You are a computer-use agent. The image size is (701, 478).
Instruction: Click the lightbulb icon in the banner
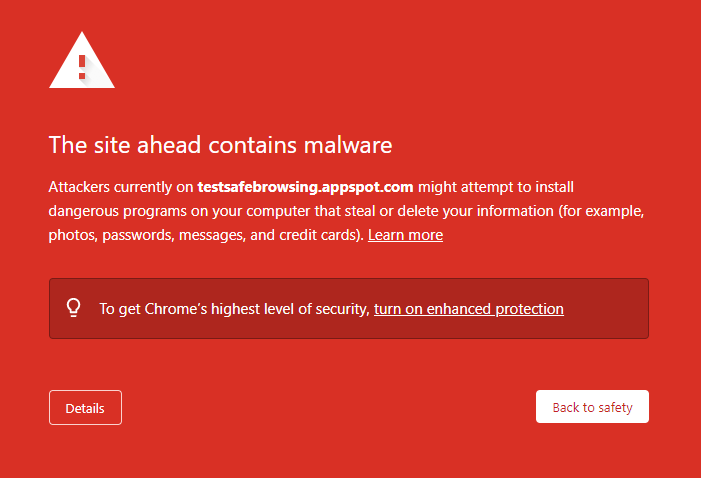pyautogui.click(x=74, y=308)
